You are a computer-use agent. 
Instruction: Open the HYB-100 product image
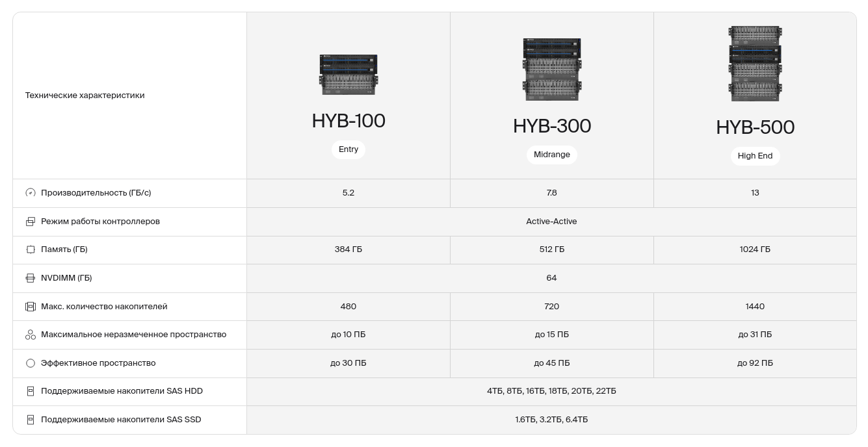pyautogui.click(x=349, y=75)
